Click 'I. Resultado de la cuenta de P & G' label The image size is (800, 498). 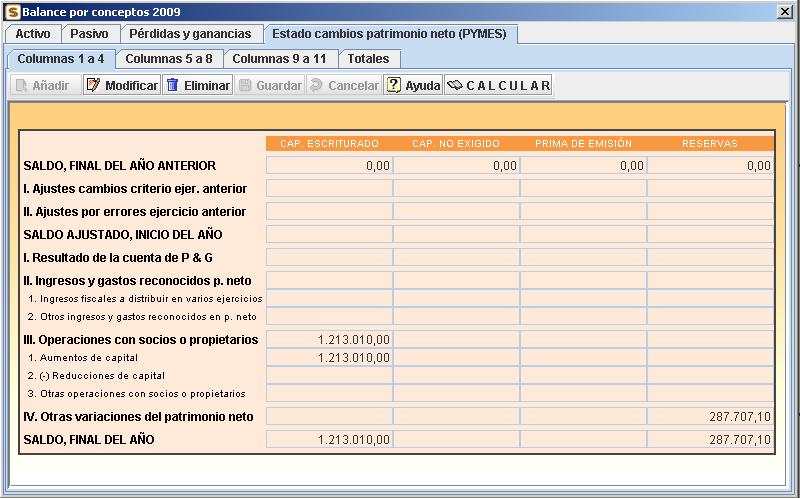pos(118,258)
